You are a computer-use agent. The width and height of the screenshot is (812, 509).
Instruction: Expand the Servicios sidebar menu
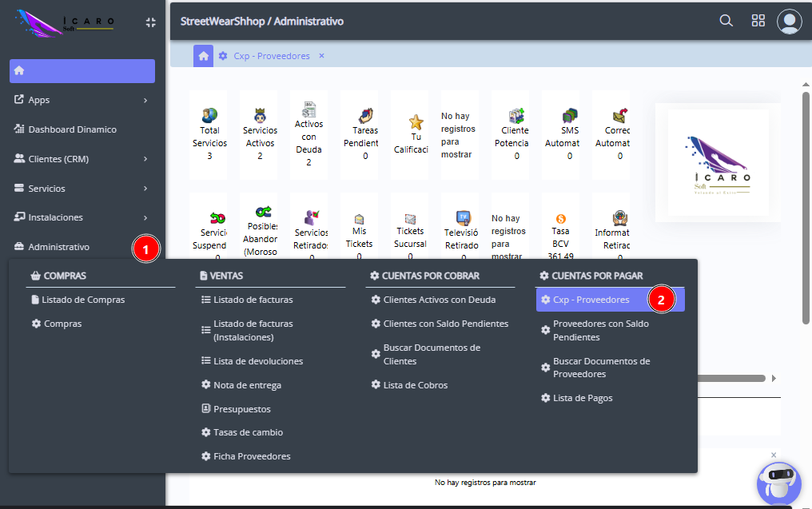point(82,189)
